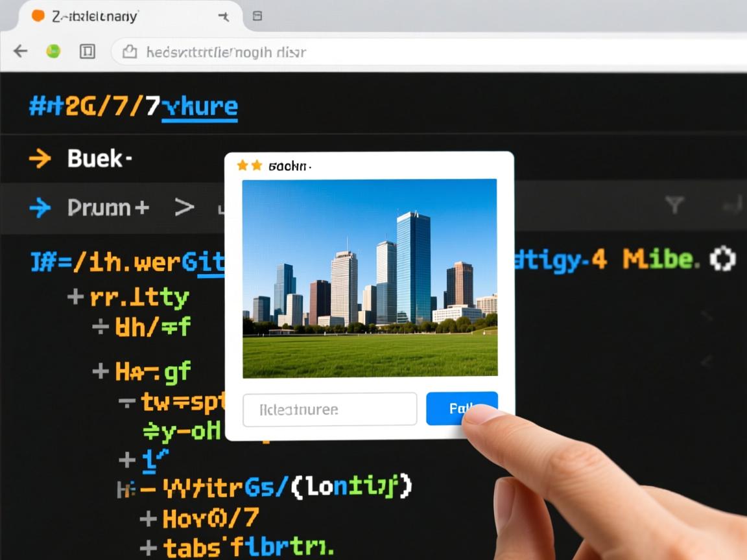Expand the Ha-.gf item with plus sign

click(x=100, y=371)
